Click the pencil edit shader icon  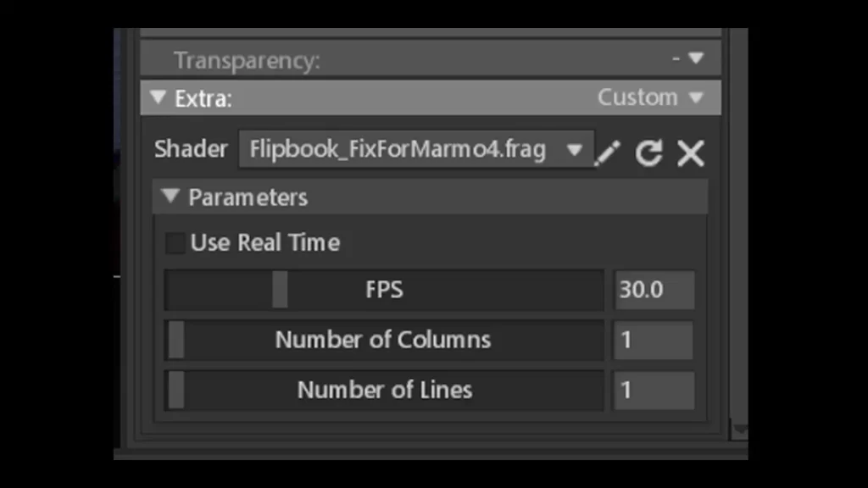pyautogui.click(x=607, y=153)
